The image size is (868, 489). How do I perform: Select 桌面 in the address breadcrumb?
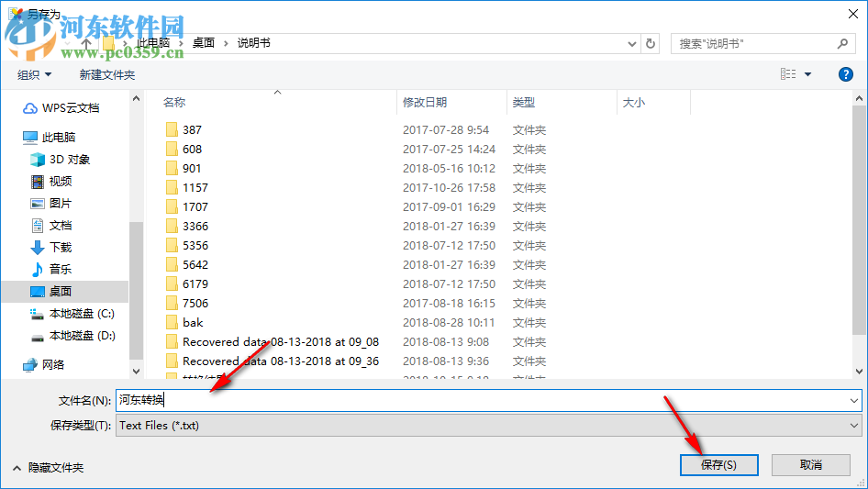(203, 42)
